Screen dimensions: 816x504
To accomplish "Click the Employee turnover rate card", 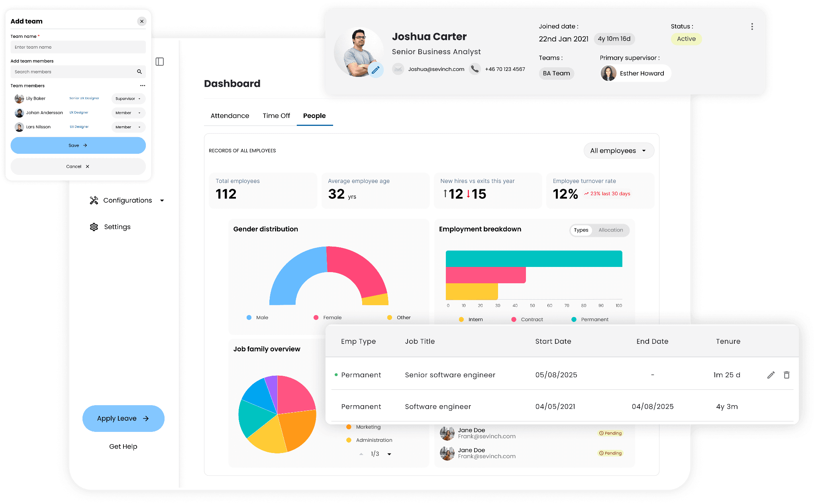I will (x=600, y=191).
